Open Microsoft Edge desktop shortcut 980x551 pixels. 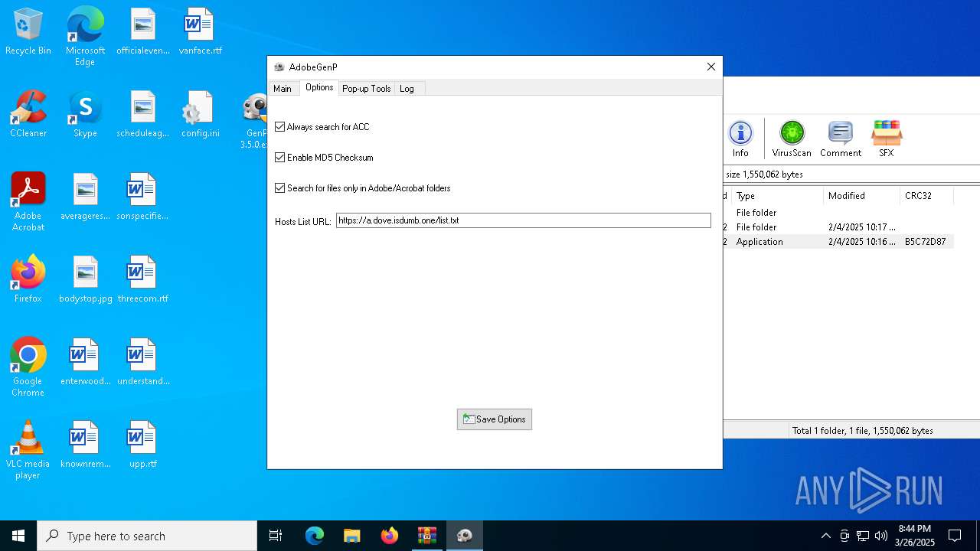click(x=85, y=36)
